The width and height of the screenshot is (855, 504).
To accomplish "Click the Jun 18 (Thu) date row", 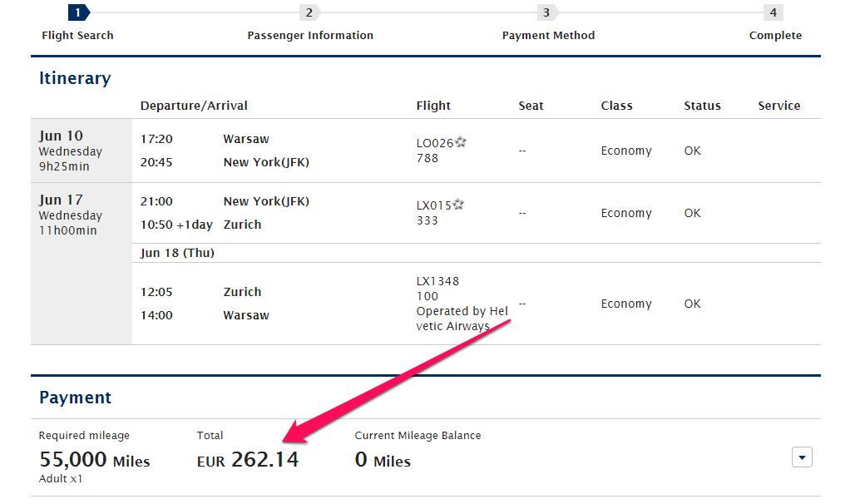I will [476, 253].
